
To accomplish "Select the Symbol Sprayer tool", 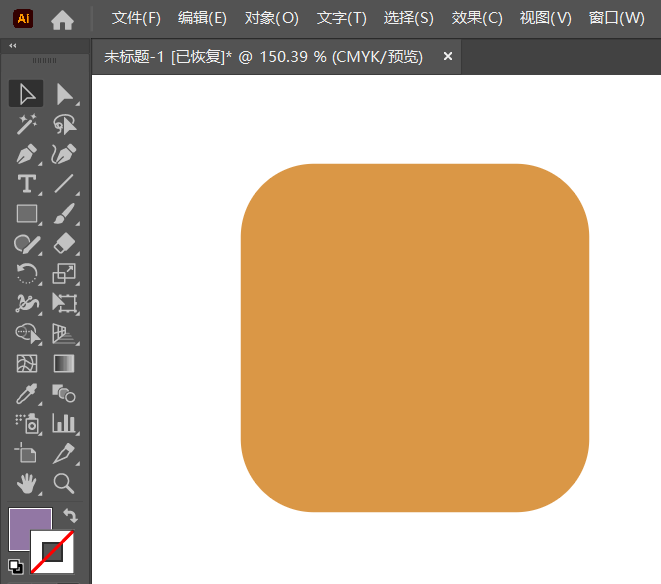I will (26, 424).
